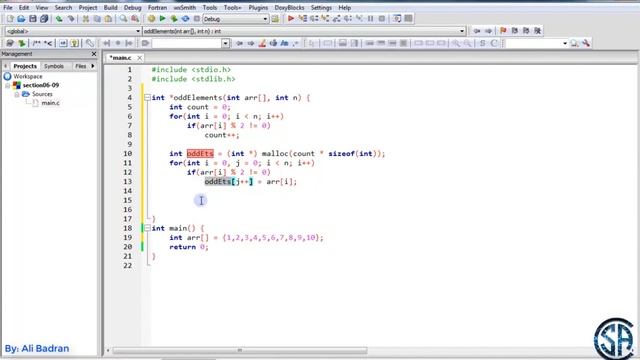640x360 pixels.
Task: Click line number 15 in margin
Action: coord(128,200)
